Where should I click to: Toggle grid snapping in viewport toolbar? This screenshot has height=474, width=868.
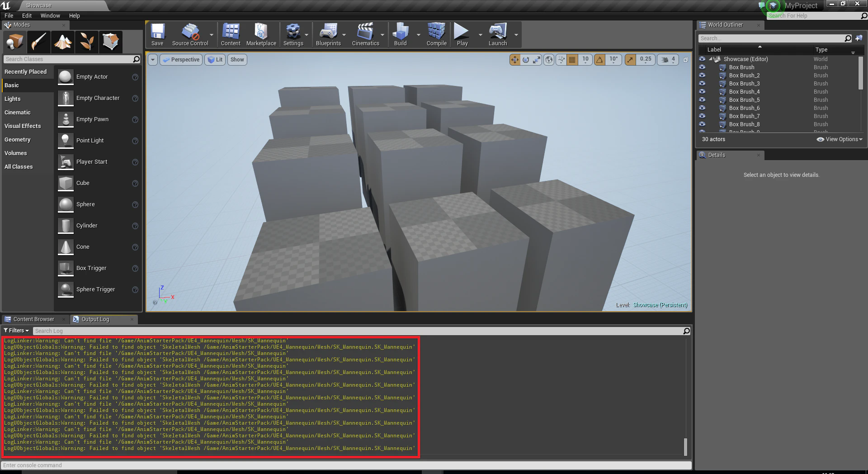pyautogui.click(x=572, y=60)
